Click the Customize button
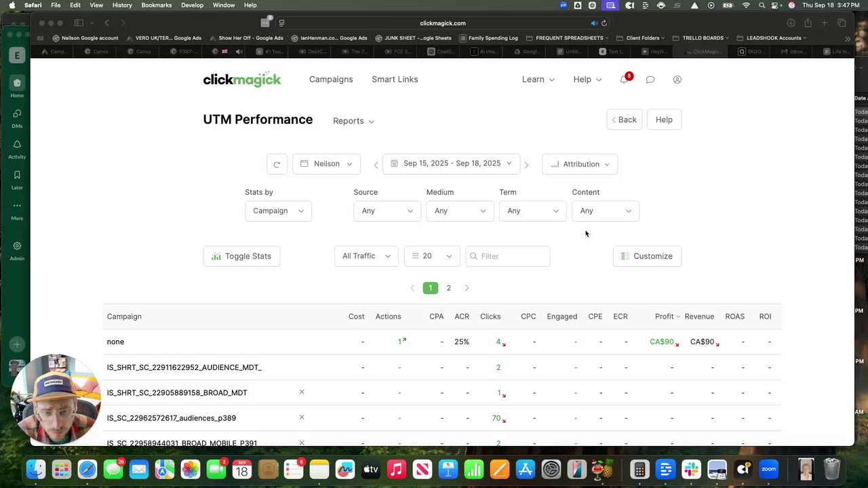The width and height of the screenshot is (868, 488). coord(647,256)
